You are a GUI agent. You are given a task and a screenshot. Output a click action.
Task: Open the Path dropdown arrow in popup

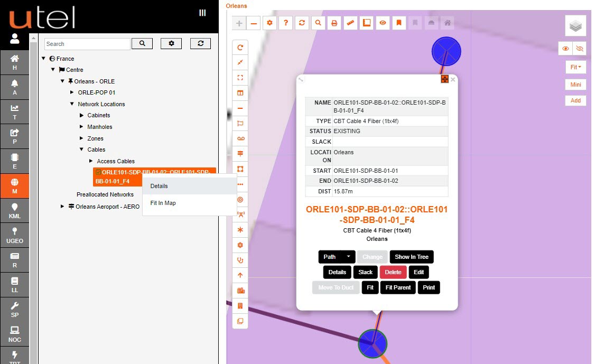pyautogui.click(x=348, y=257)
